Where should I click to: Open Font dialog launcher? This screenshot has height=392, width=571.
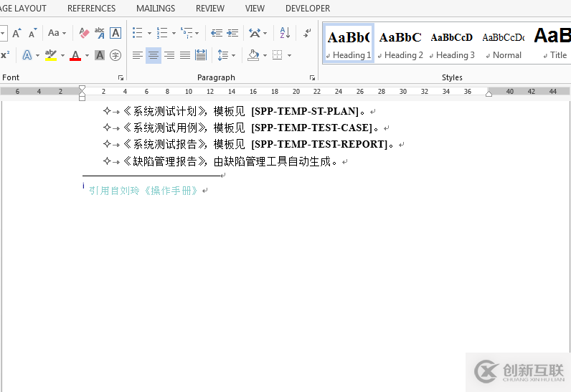click(x=121, y=78)
